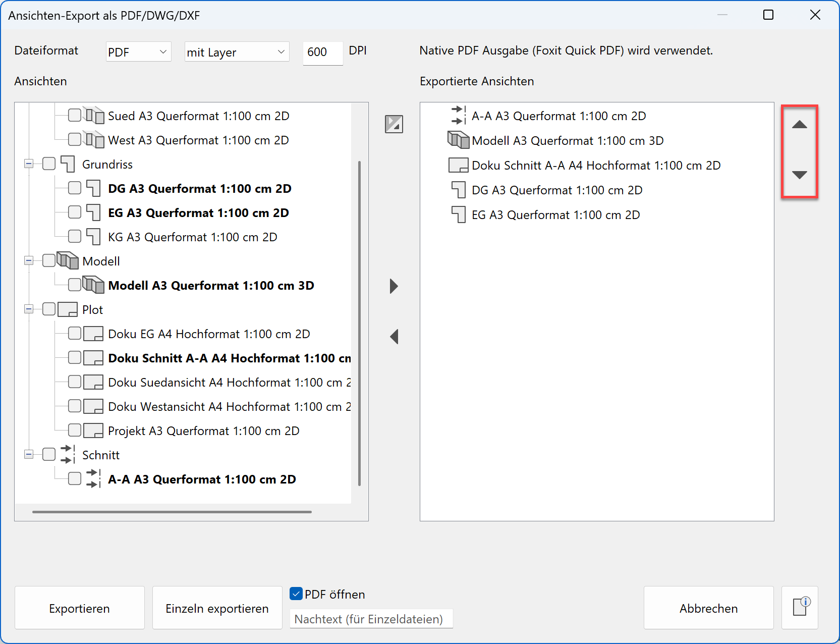Check the EG A3 Querformat checkbox
840x644 pixels.
pos(74,212)
